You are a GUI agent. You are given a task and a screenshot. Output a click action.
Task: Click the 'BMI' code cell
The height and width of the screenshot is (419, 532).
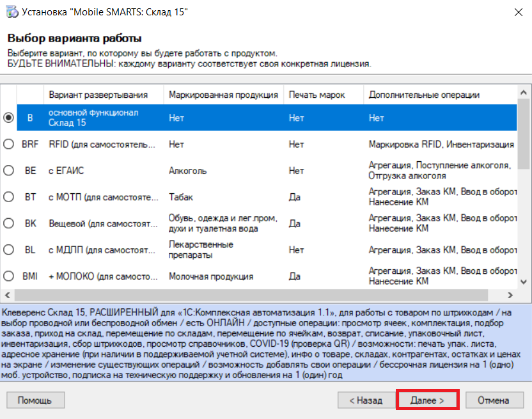[30, 276]
